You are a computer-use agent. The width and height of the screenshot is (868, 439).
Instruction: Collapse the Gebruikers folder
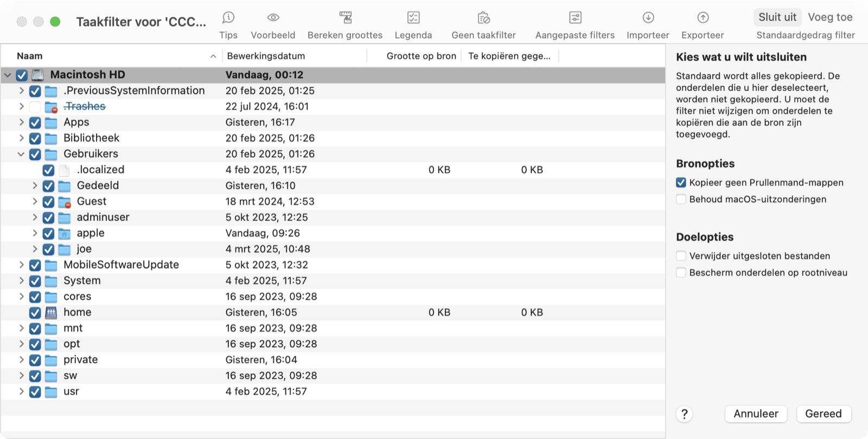click(21, 154)
